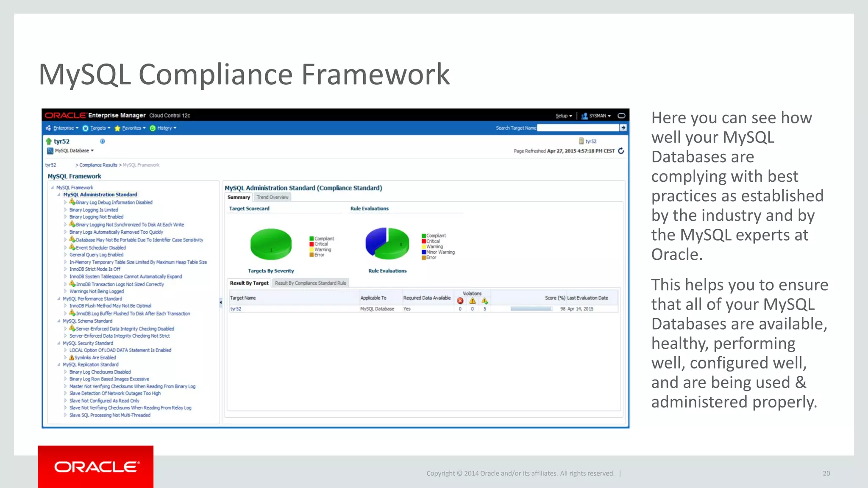Select Result By Compliance Standard Rule tab
868x488 pixels.
(310, 283)
